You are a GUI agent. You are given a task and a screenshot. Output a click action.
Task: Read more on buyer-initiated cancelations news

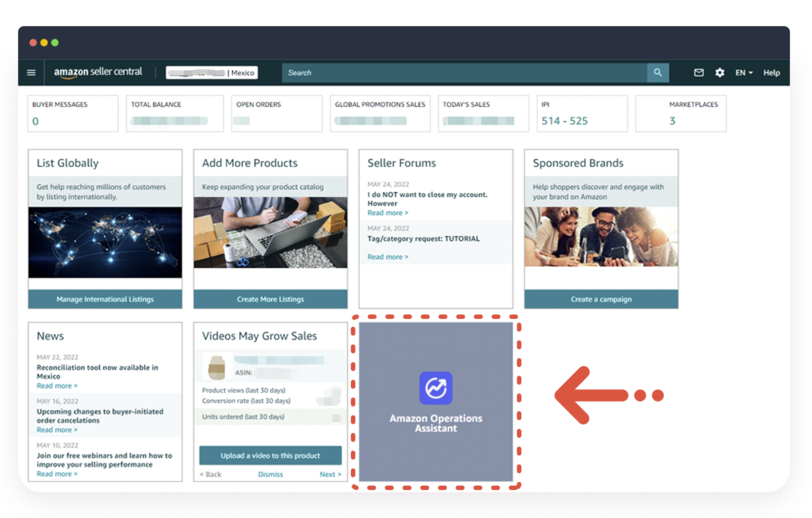click(x=57, y=430)
